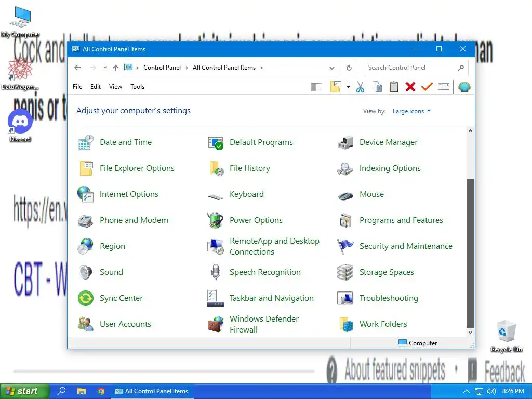Open Programs and Features icon

(345, 220)
